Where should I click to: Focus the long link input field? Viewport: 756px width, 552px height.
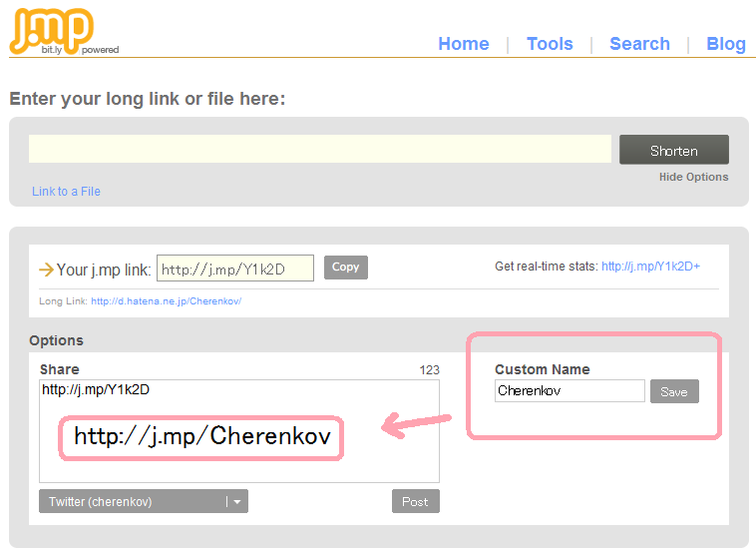[x=320, y=149]
